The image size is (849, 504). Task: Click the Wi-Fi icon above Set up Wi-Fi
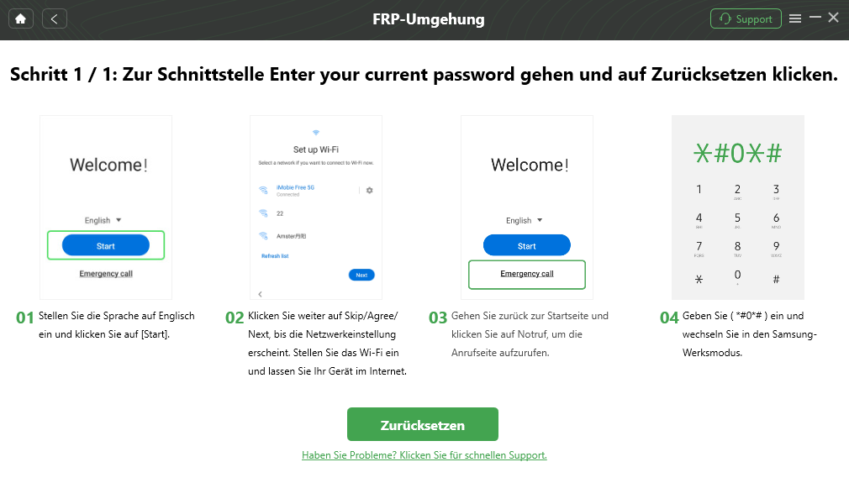[x=315, y=130]
